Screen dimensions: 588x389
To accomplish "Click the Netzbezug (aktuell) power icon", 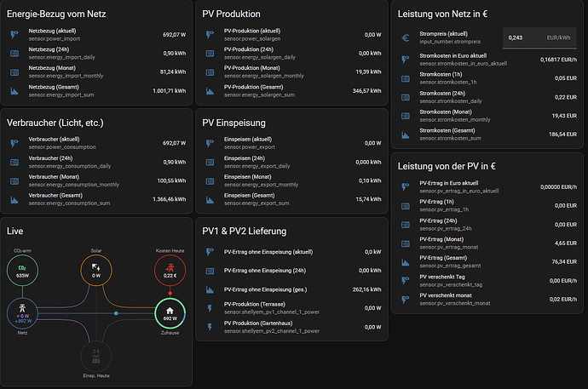I will pos(14,35).
